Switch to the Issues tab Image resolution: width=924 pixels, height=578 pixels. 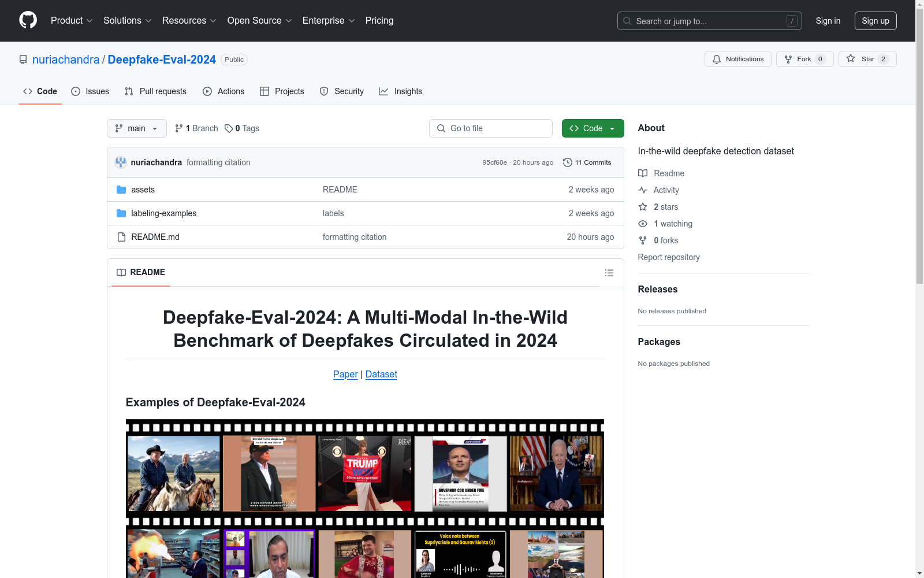pos(90,91)
